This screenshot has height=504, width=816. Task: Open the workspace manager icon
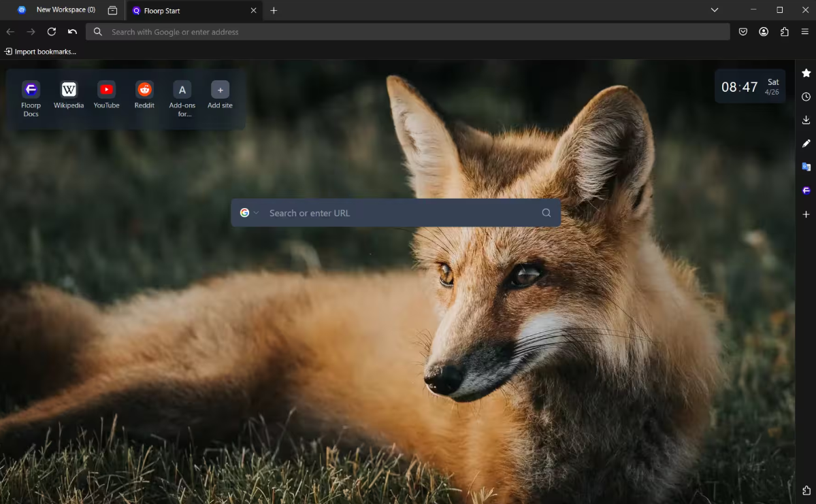coord(113,10)
